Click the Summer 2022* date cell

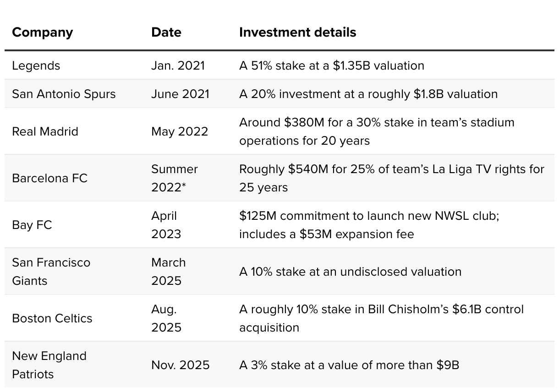pos(174,178)
